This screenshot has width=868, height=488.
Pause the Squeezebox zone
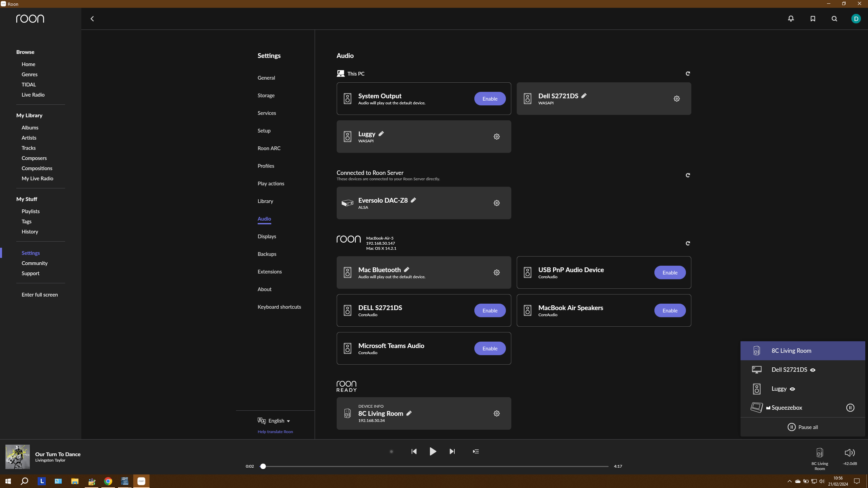coord(850,408)
